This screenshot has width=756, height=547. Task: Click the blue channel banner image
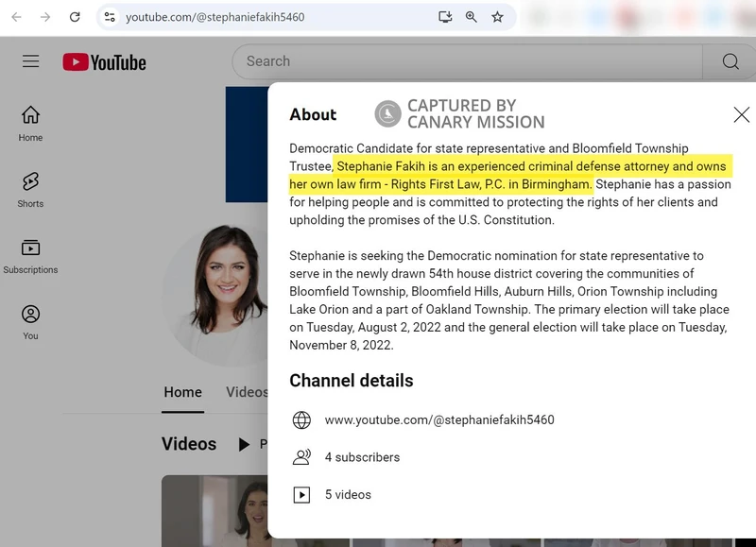247,145
